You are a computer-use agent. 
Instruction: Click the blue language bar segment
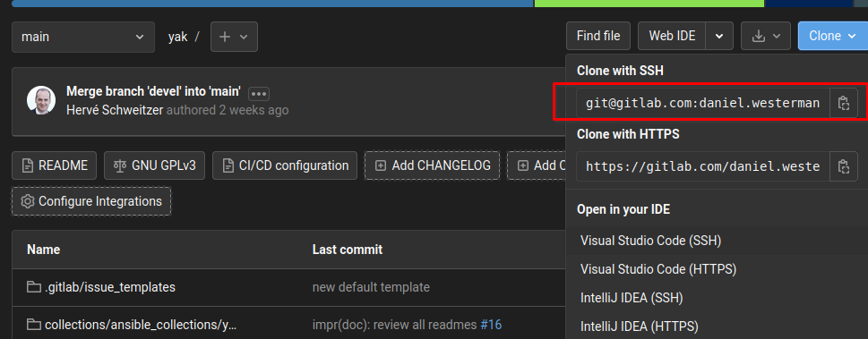point(272,4)
